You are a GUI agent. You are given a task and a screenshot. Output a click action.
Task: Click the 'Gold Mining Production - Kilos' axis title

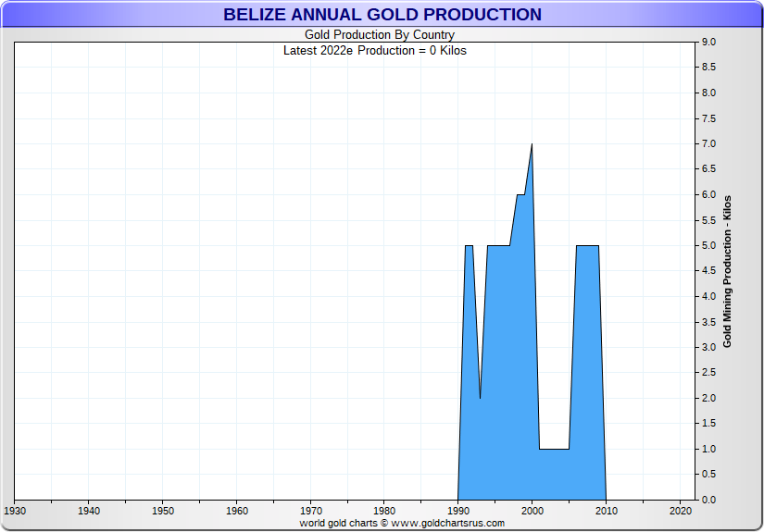[x=727, y=271]
